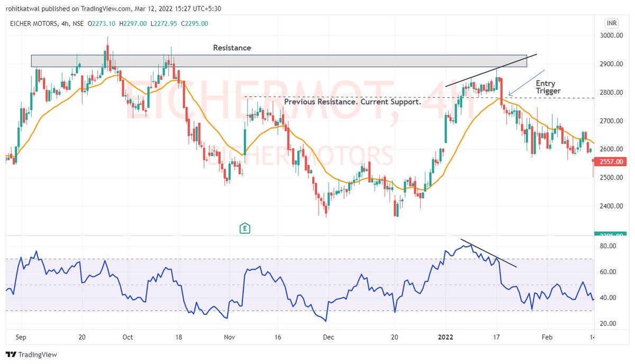This screenshot has height=364, width=635.
Task: Click the 17 date label after 2022
Action: click(496, 336)
